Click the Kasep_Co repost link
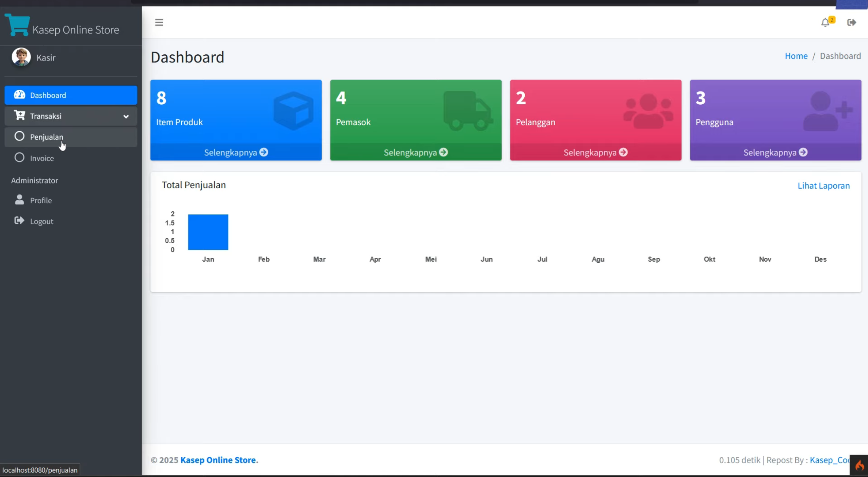This screenshot has width=868, height=477. coord(830,460)
